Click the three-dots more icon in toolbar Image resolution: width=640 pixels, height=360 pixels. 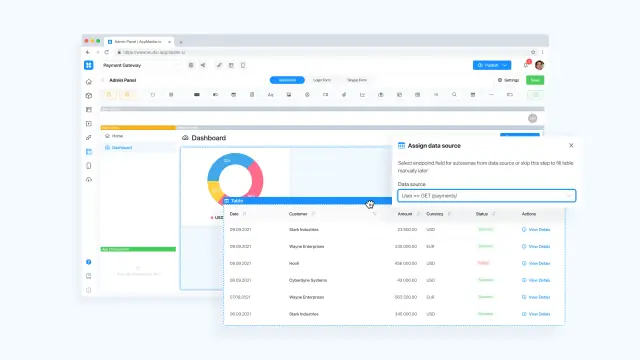pos(491,95)
